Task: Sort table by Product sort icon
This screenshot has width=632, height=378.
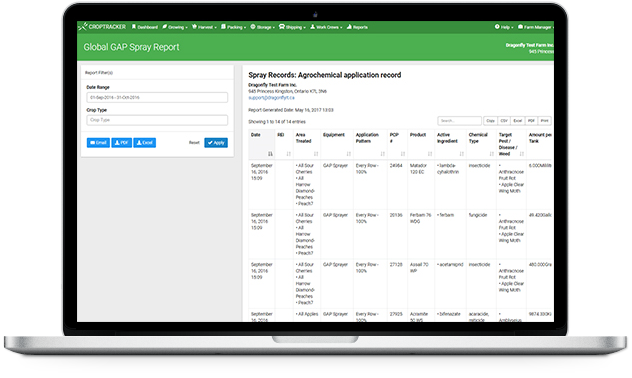Action: 430,154
